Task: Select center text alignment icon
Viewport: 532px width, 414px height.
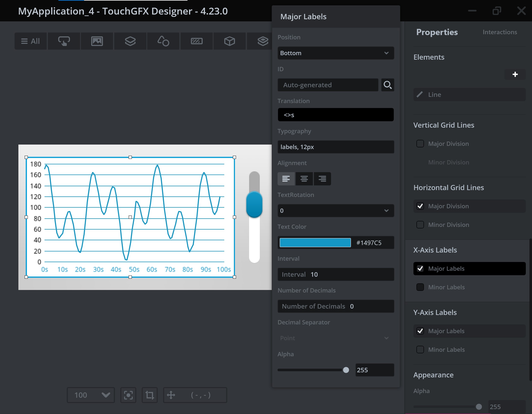Action: click(304, 179)
